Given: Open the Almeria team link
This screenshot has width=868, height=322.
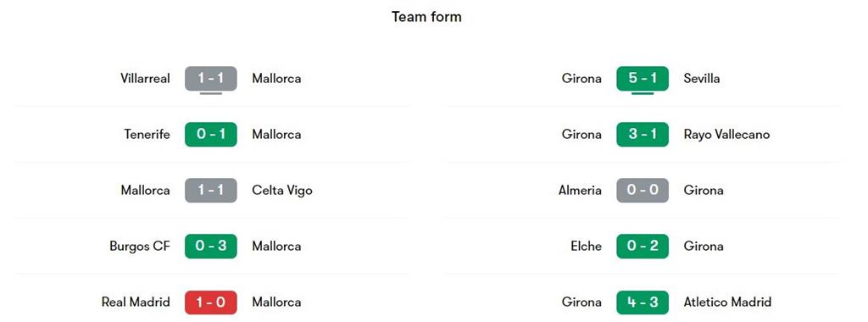Looking at the screenshot, I should (x=580, y=191).
